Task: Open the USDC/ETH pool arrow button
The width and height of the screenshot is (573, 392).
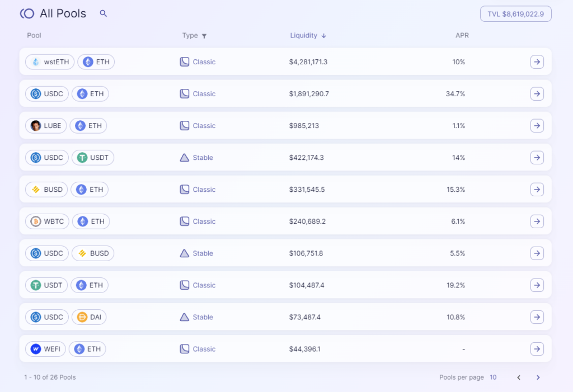Action: [537, 93]
